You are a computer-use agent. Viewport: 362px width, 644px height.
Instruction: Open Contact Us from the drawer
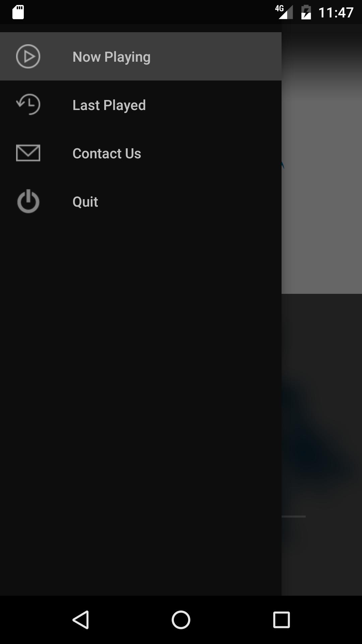[107, 153]
